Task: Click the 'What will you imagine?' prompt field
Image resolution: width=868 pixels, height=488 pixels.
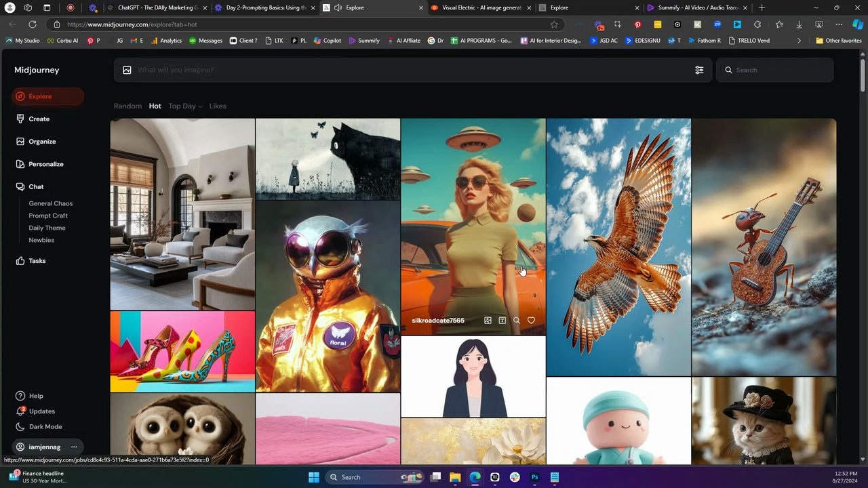Action: tap(407, 70)
